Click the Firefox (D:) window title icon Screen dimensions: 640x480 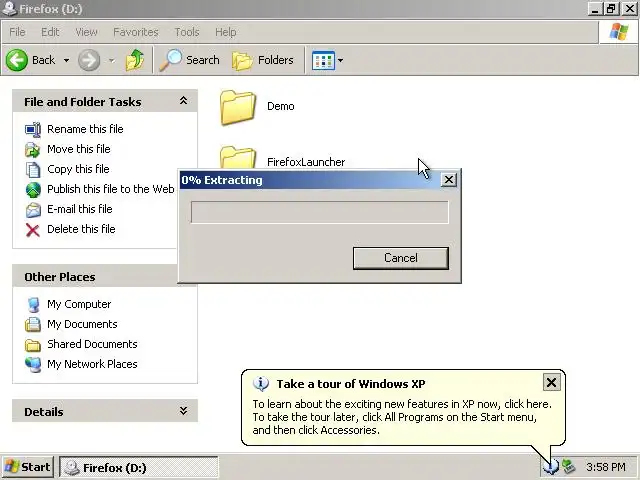click(9, 9)
